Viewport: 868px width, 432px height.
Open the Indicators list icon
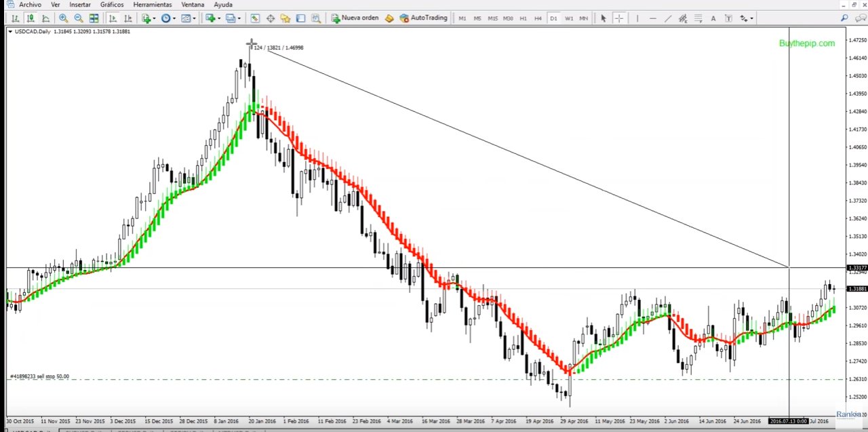tap(146, 18)
